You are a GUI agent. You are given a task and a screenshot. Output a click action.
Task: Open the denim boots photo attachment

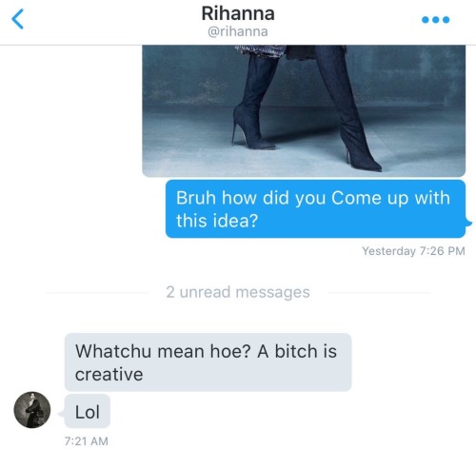[x=304, y=111]
